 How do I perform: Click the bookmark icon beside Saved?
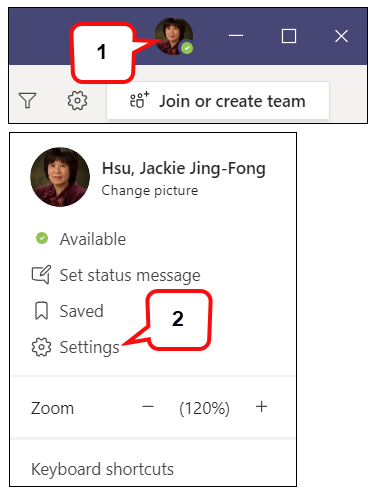coord(42,311)
